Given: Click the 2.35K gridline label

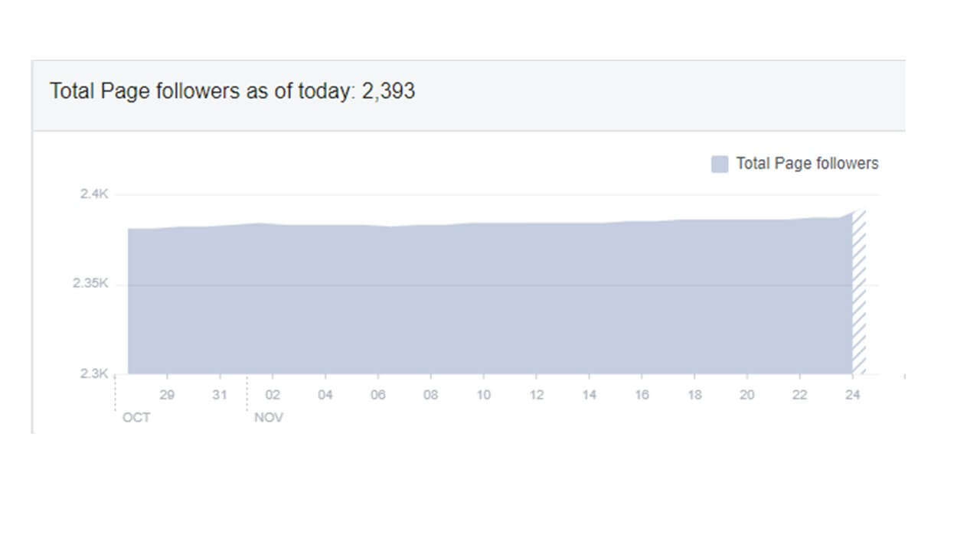Looking at the screenshot, I should pos(91,284).
